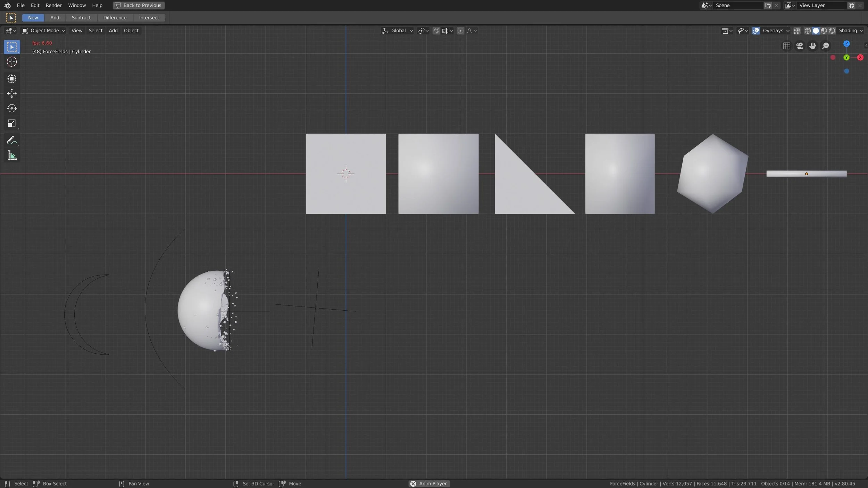
Task: Open the editor type dropdown
Action: point(10,31)
